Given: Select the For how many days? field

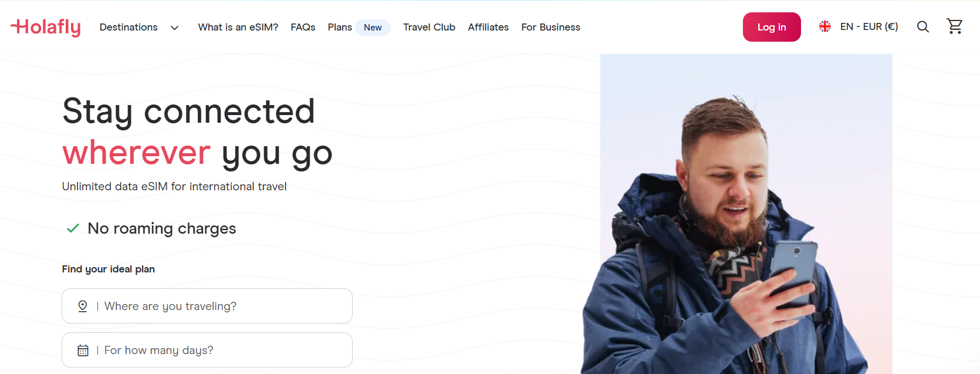Looking at the screenshot, I should [x=207, y=351].
